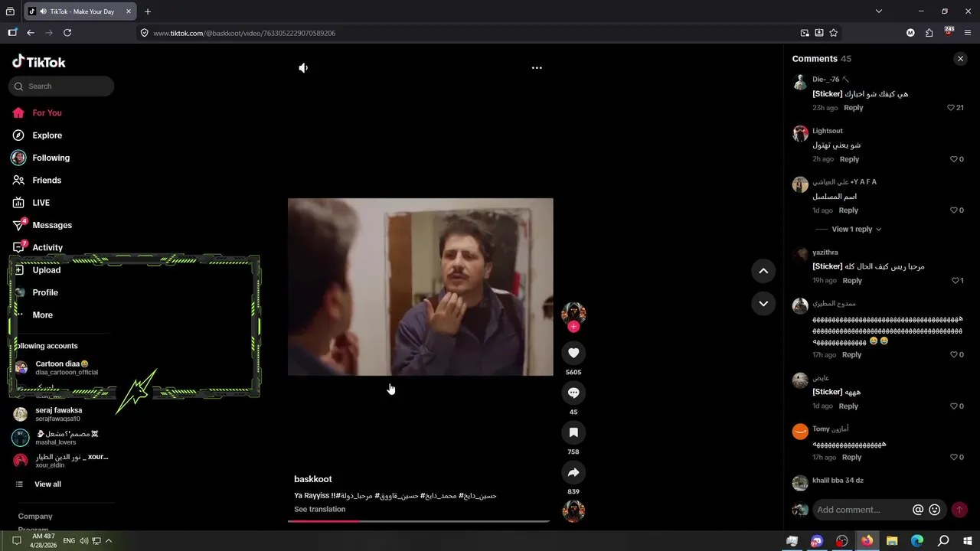Image resolution: width=980 pixels, height=551 pixels.
Task: Open comments via the speech bubble icon
Action: click(x=573, y=393)
